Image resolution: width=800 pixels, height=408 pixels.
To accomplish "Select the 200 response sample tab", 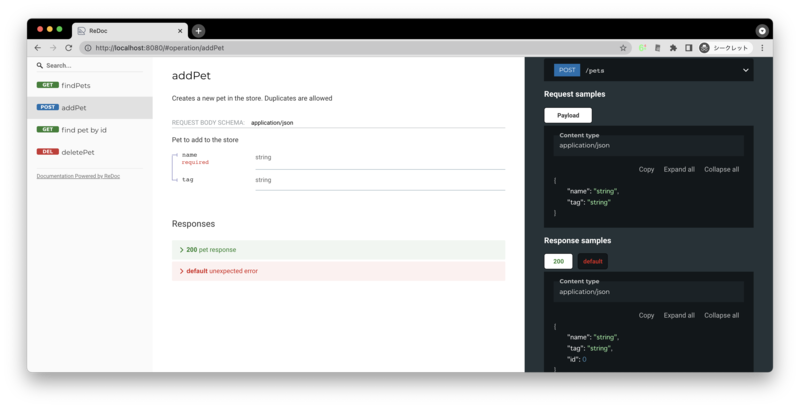I will pyautogui.click(x=558, y=261).
